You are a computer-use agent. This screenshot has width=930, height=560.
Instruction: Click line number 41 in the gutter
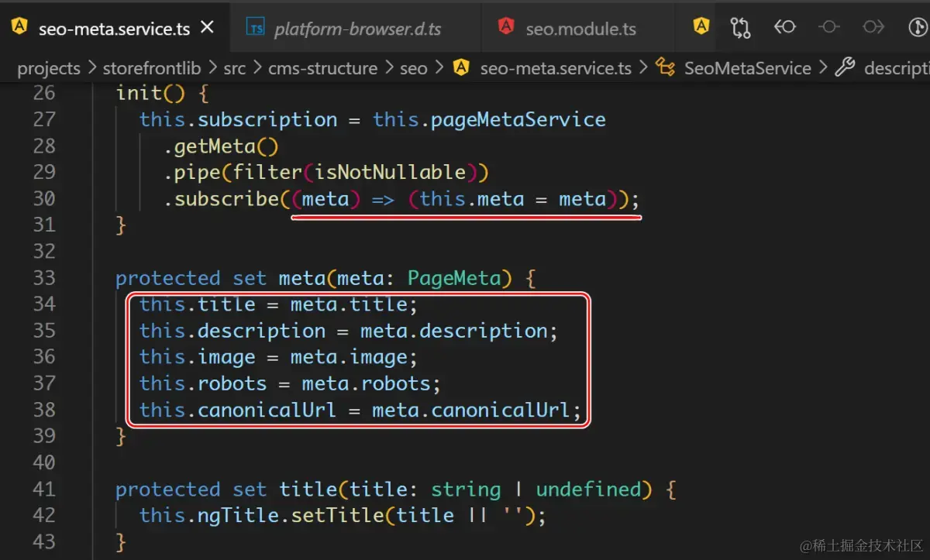(x=45, y=489)
